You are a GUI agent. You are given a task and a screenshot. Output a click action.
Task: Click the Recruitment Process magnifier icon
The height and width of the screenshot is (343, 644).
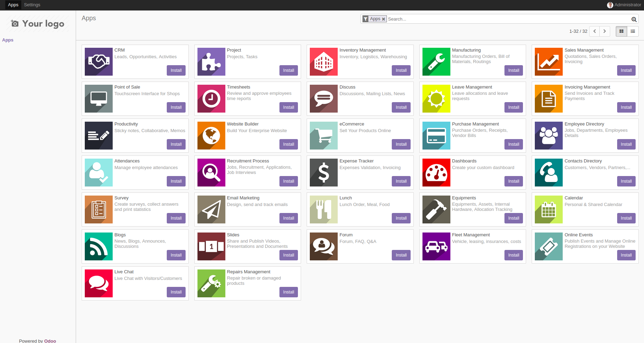(211, 173)
